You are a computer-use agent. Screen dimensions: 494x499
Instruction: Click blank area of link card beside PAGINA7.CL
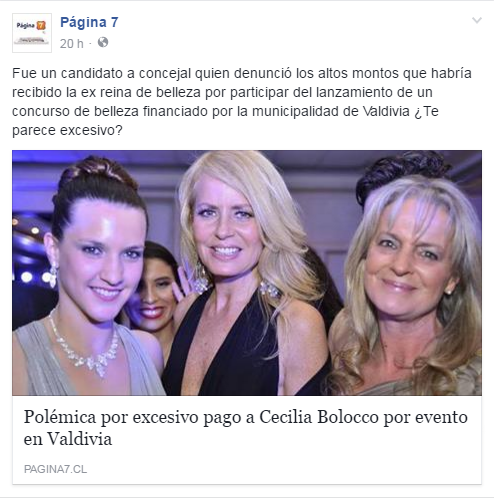point(283,469)
